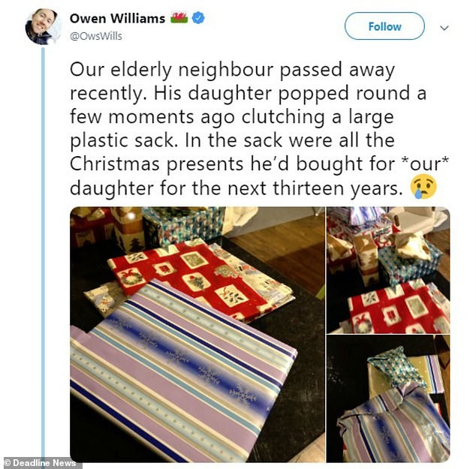Image resolution: width=476 pixels, height=469 pixels.
Task: Open the @OwsWills handle link
Action: (96, 36)
